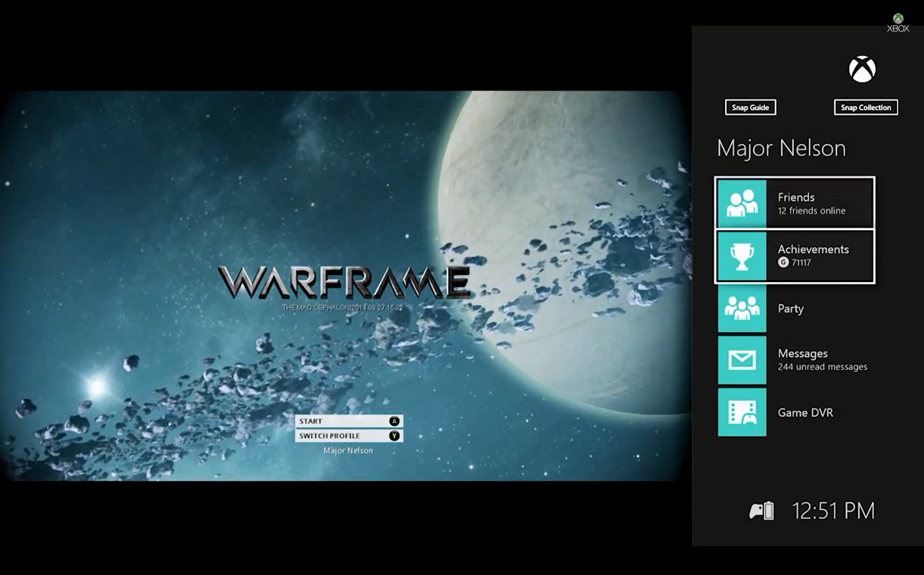Select the Achievements trophy icon
Viewport: 924px width, 575px height.
[x=741, y=256]
